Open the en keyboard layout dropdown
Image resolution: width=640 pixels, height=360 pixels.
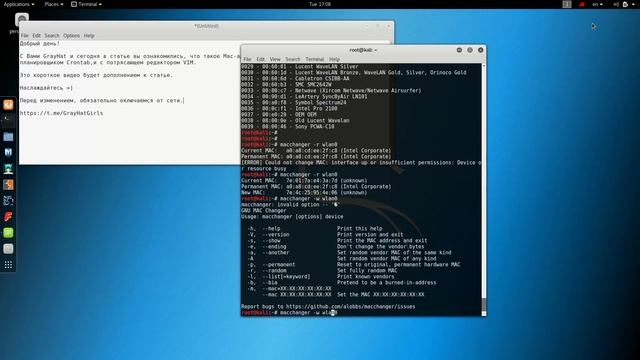click(x=598, y=4)
